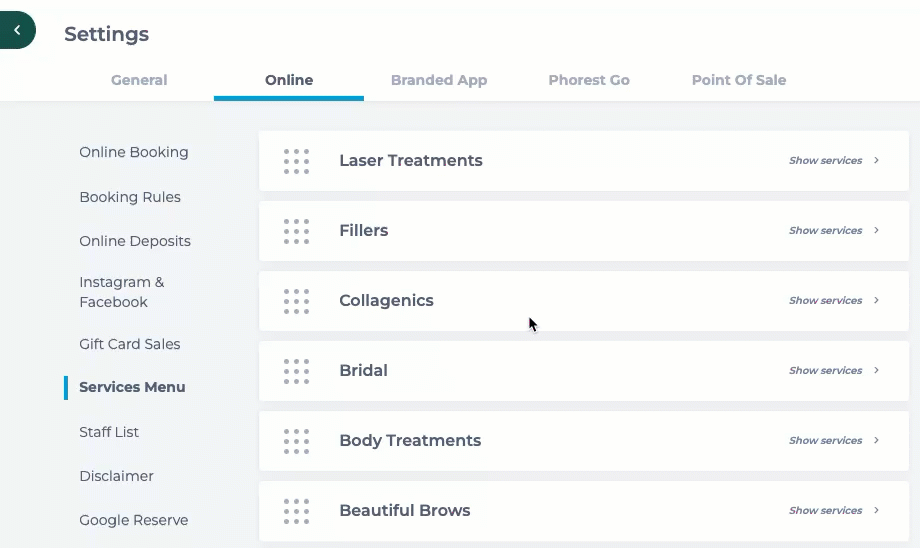Viewport: 920px width, 548px height.
Task: Switch to the General tab
Action: (139, 80)
